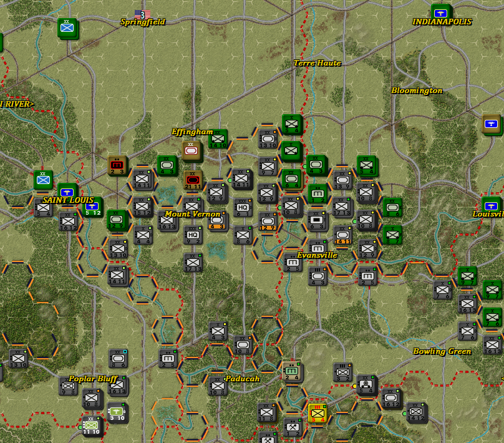
Task: Click the Poplar Bluff city label
Action: point(93,379)
